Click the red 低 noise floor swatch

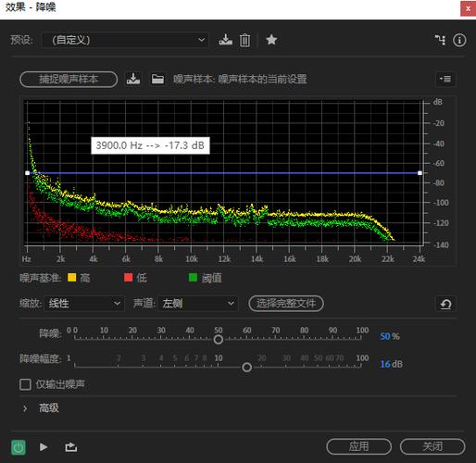[x=128, y=278]
